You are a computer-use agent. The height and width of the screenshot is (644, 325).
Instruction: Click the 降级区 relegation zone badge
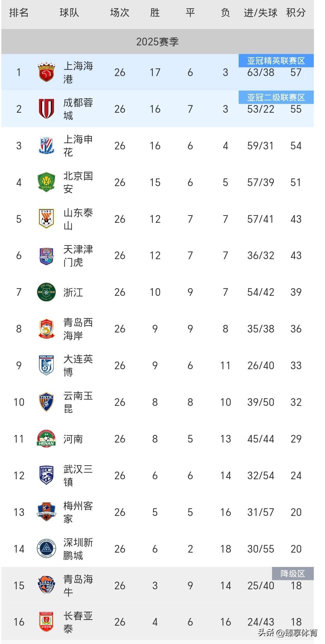tap(293, 573)
